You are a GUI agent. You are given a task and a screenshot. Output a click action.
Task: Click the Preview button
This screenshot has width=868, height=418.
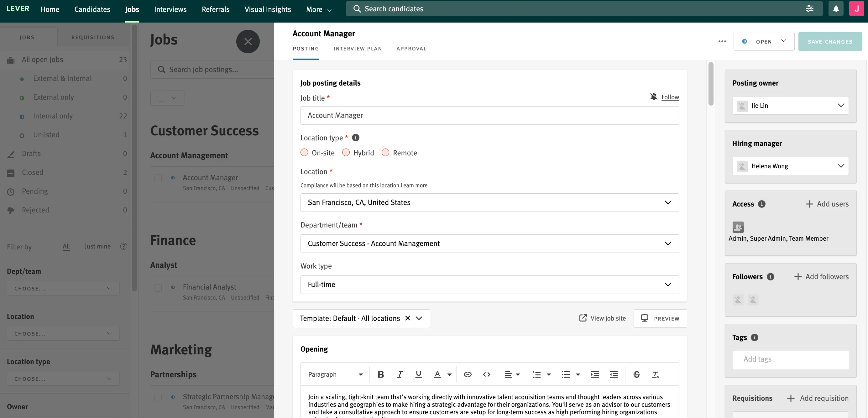(x=660, y=318)
